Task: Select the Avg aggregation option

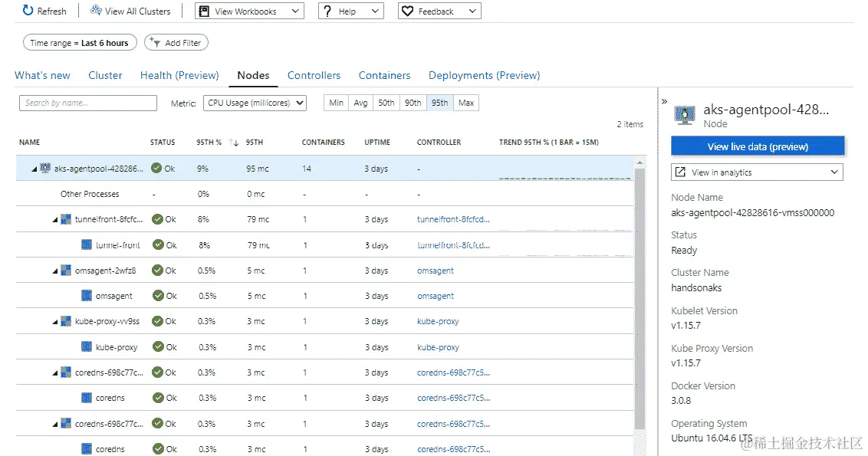Action: [360, 103]
